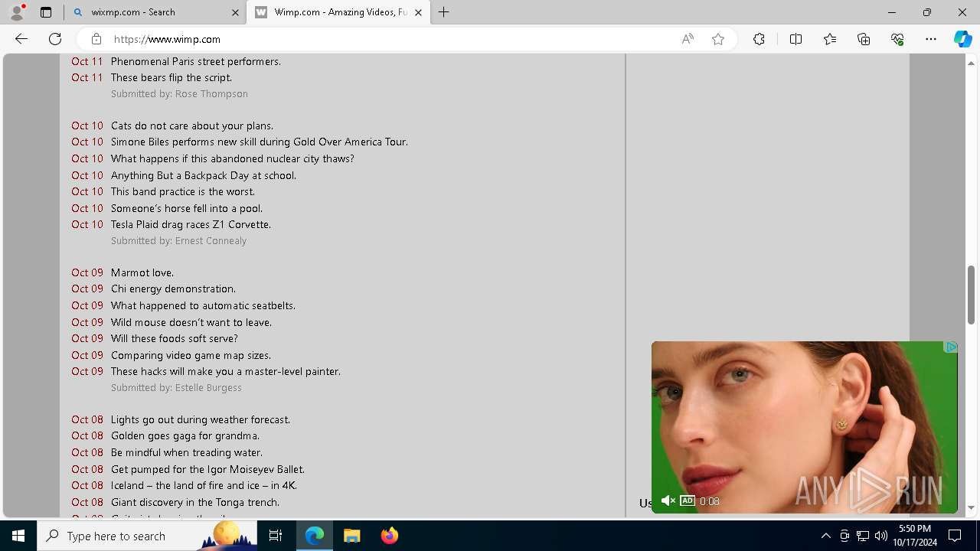Open abandoned nuclear city thaws link

pyautogui.click(x=233, y=158)
